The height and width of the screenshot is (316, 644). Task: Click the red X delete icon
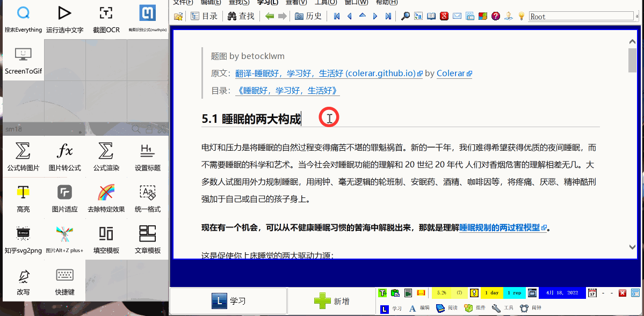point(622,293)
